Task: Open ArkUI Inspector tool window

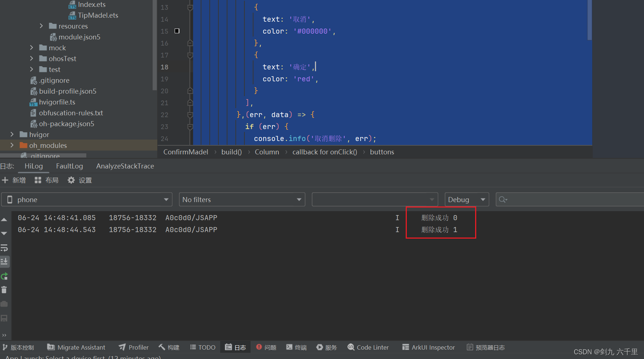Action: pyautogui.click(x=428, y=347)
